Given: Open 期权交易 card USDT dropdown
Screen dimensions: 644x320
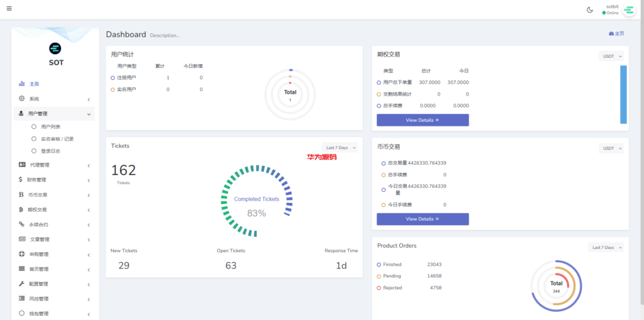Looking at the screenshot, I should click(611, 57).
